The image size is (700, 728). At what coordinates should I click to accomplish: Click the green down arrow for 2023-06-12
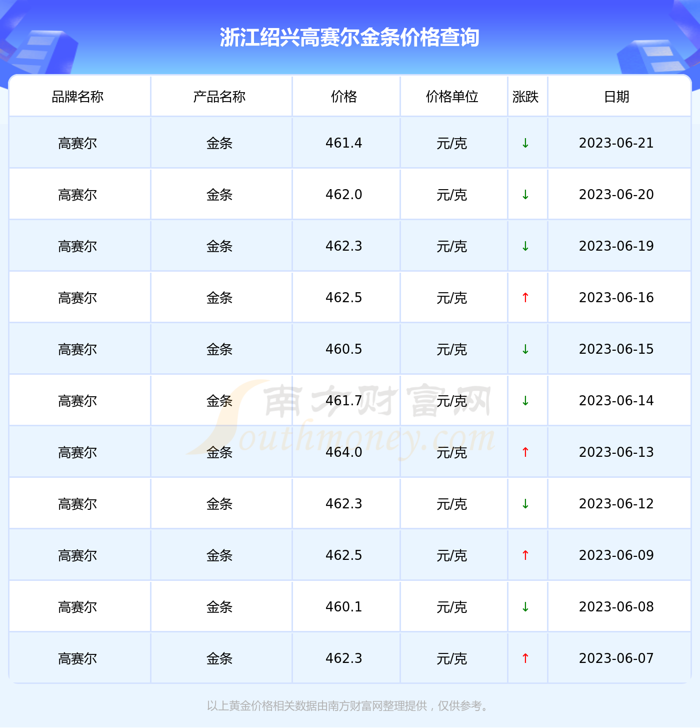525,504
